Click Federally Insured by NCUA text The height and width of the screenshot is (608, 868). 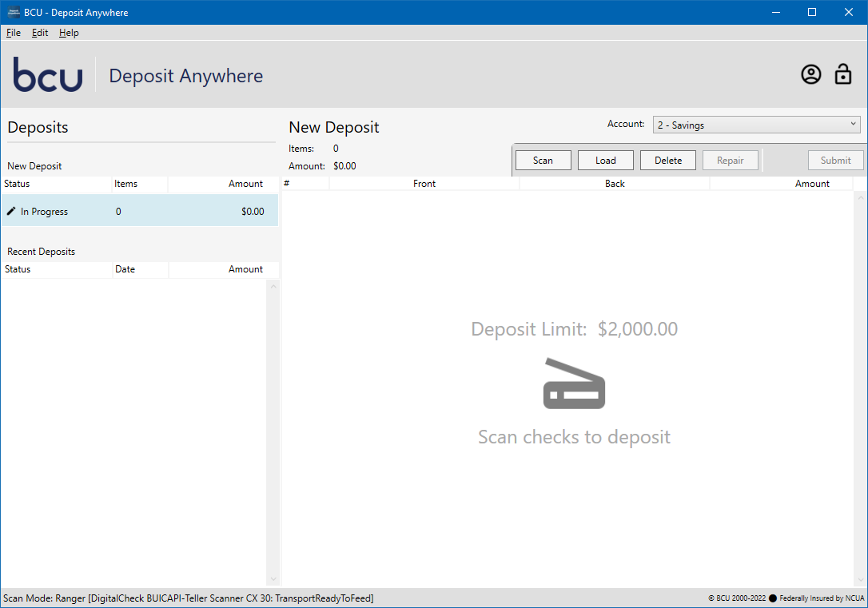click(x=822, y=598)
